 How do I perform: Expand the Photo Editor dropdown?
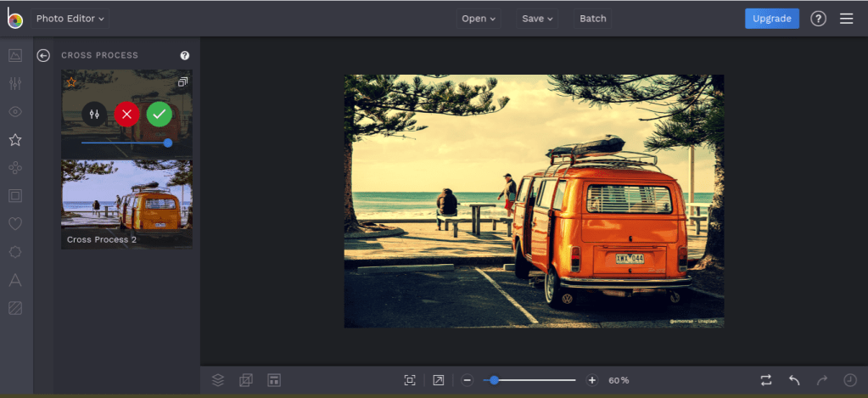[x=70, y=18]
